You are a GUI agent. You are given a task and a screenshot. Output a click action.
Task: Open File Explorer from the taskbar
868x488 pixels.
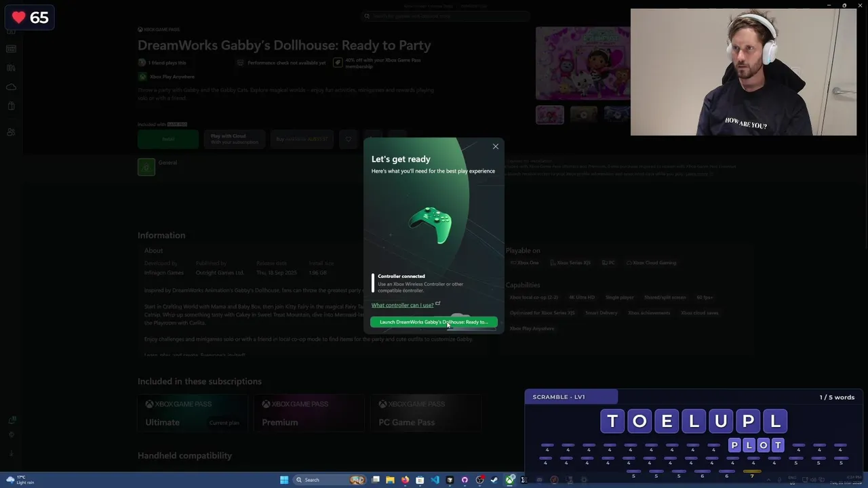tap(390, 480)
